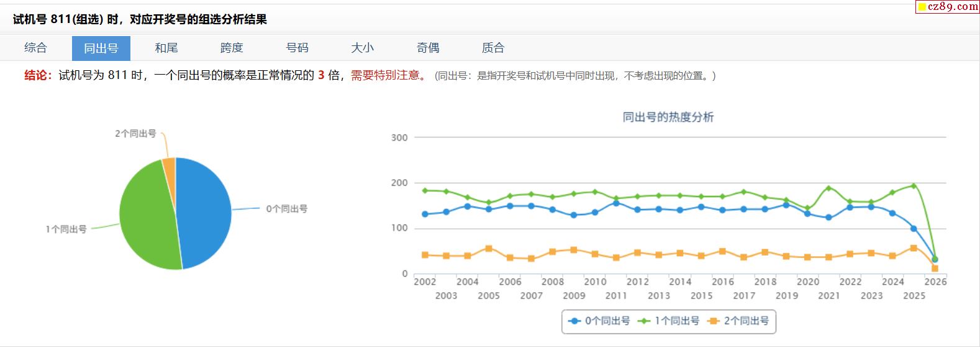Select the 质合 tab
Screen dimensions: 980x347
click(493, 48)
